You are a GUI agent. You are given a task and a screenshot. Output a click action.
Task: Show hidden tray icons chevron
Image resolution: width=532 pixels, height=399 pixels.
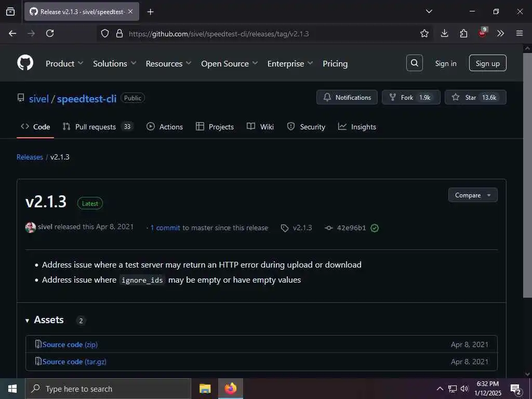tap(440, 389)
